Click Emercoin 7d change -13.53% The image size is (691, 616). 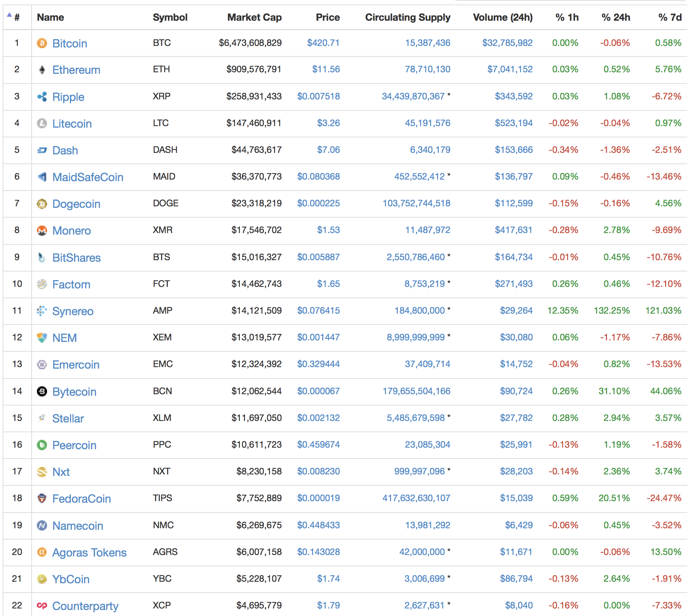tap(664, 364)
